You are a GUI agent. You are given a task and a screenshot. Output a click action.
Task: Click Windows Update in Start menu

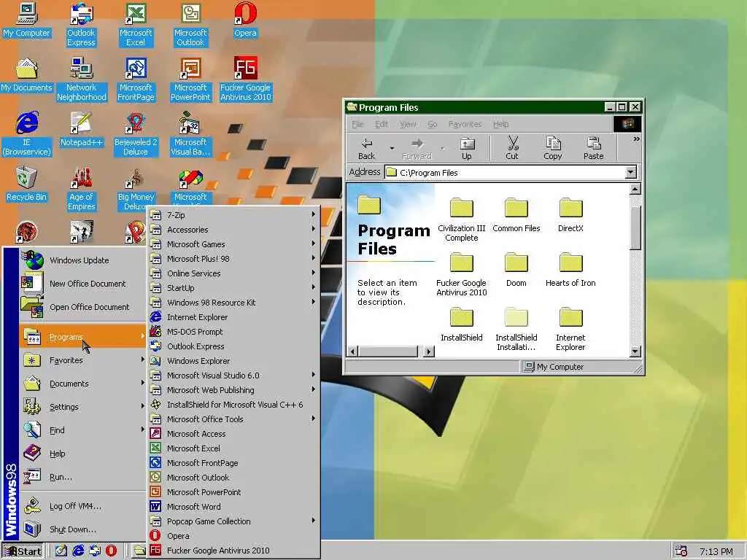click(83, 260)
